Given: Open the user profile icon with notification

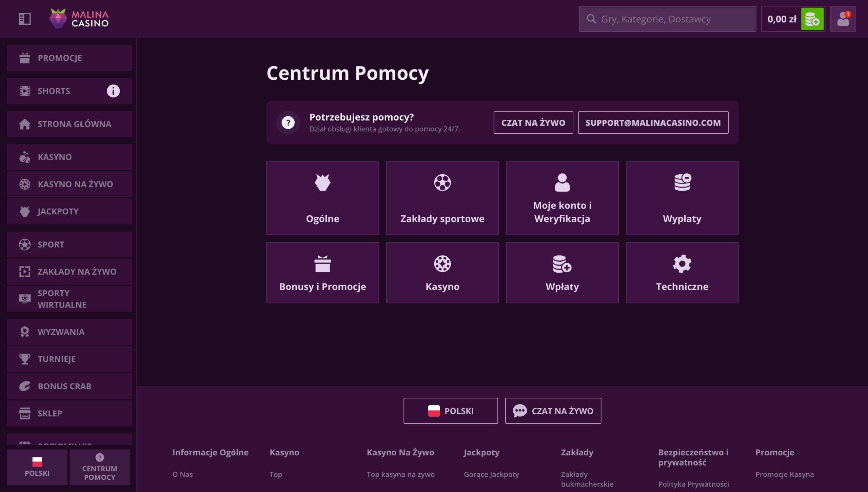Looking at the screenshot, I should point(843,19).
